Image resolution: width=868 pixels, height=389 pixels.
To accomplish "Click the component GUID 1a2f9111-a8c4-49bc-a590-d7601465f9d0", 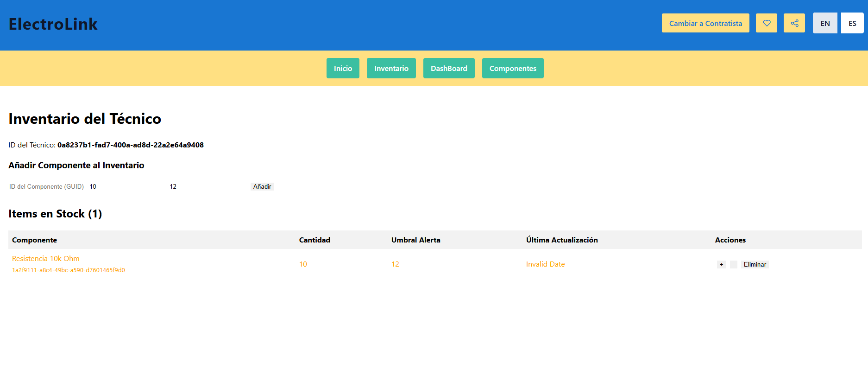I will (69, 270).
